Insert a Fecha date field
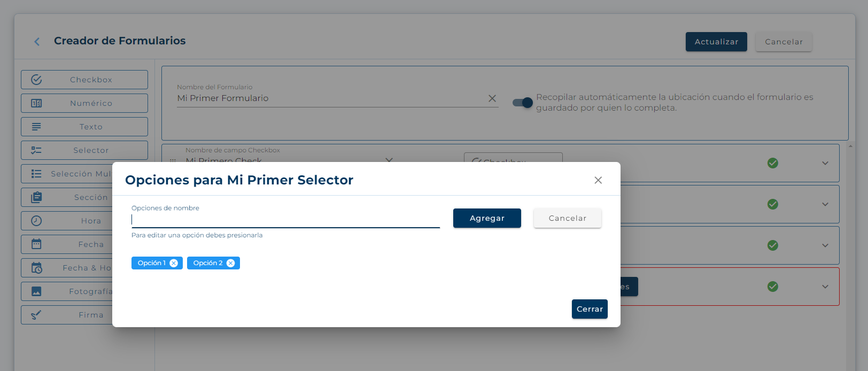 pos(67,244)
